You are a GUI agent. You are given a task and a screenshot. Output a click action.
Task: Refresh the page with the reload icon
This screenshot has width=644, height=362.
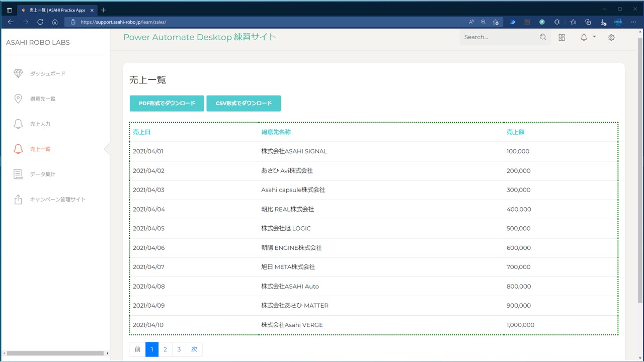tap(40, 22)
